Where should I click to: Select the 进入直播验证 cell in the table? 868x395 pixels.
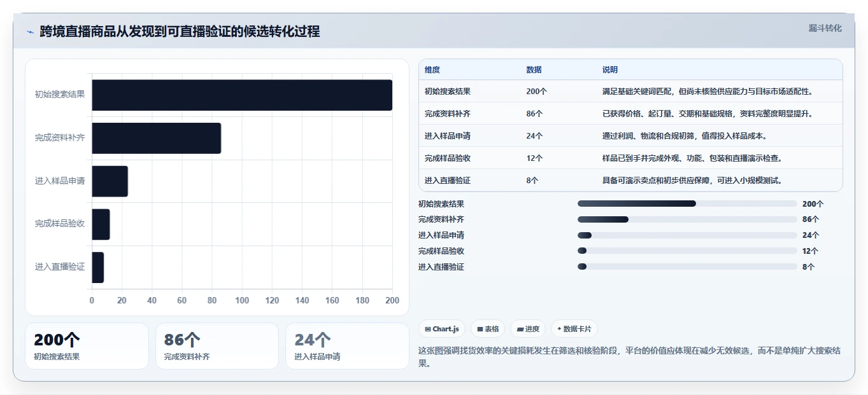point(448,181)
